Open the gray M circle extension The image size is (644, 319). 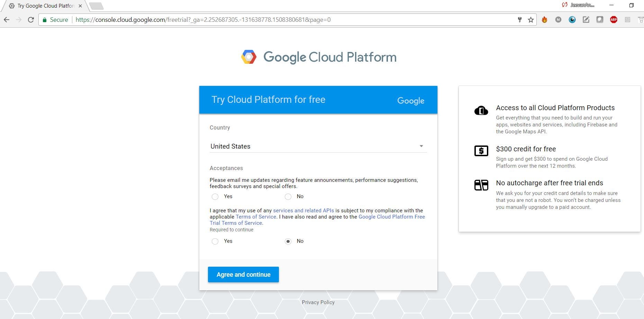pos(558,20)
